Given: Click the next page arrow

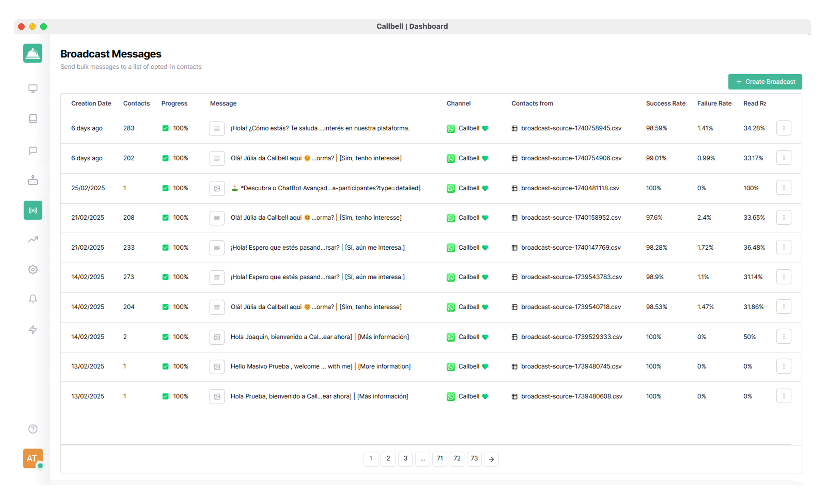Looking at the screenshot, I should click(491, 459).
